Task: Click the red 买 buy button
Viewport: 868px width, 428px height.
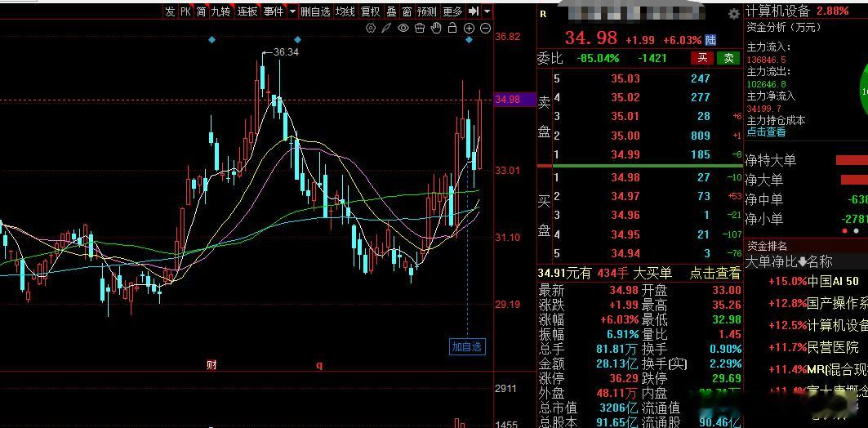Action: 702,58
